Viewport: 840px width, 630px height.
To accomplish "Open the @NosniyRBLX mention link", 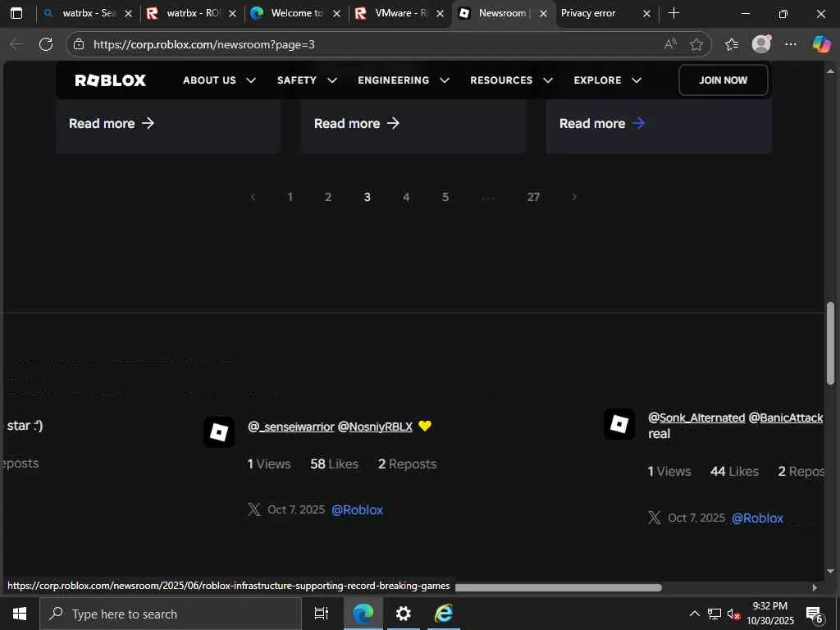I will point(375,427).
